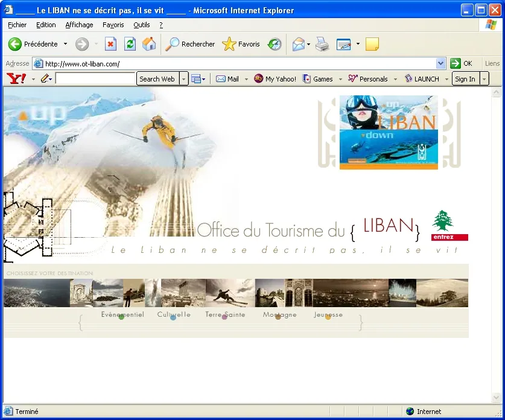Click the Yahoo pencil highlighter icon
Screen dimensions: 505x420
coord(45,78)
